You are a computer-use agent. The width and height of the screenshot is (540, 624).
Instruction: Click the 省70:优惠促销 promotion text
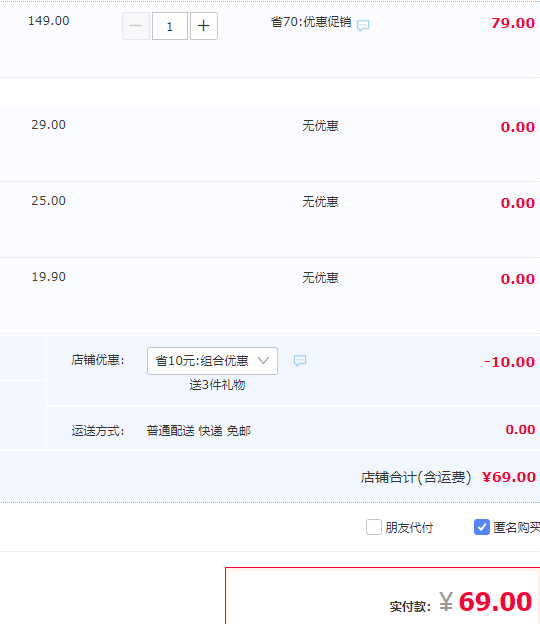(311, 22)
